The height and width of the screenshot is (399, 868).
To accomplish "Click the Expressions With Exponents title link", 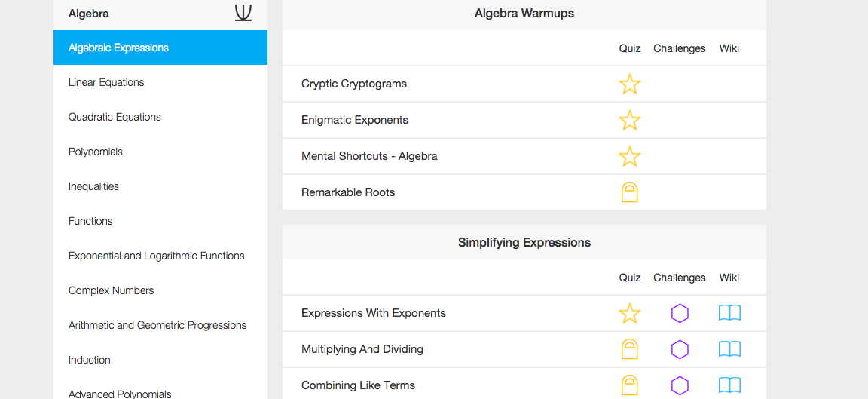I will (x=374, y=313).
